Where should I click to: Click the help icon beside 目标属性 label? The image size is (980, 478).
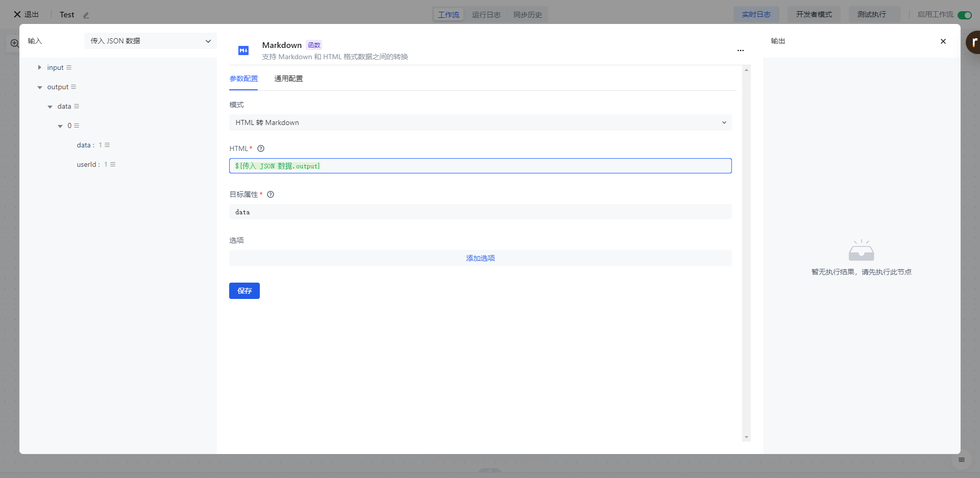[271, 194]
